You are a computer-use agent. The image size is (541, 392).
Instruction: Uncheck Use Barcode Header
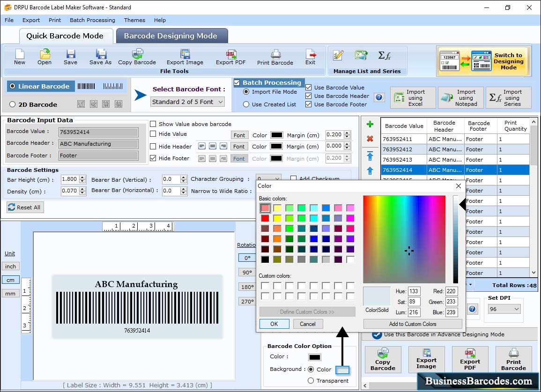[x=309, y=96]
